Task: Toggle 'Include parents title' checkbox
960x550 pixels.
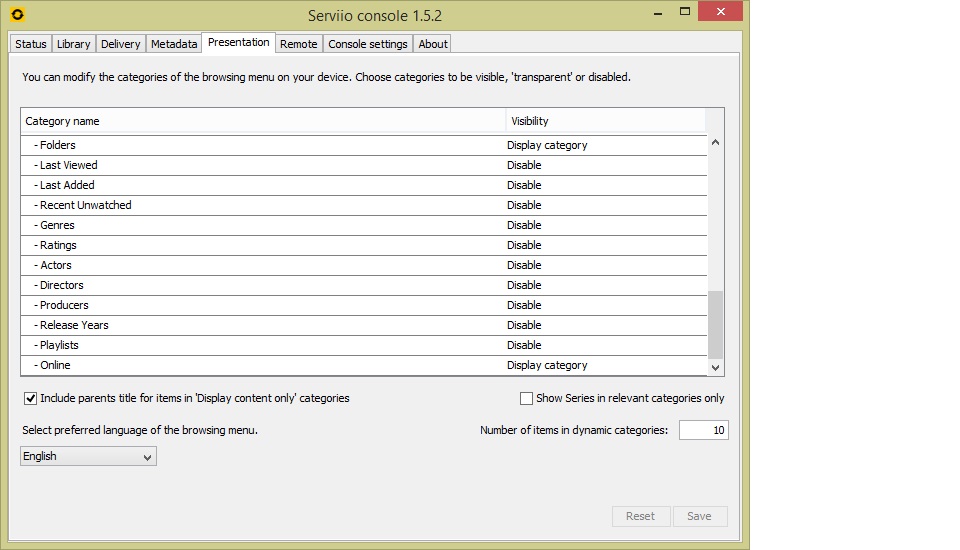Action: point(31,398)
